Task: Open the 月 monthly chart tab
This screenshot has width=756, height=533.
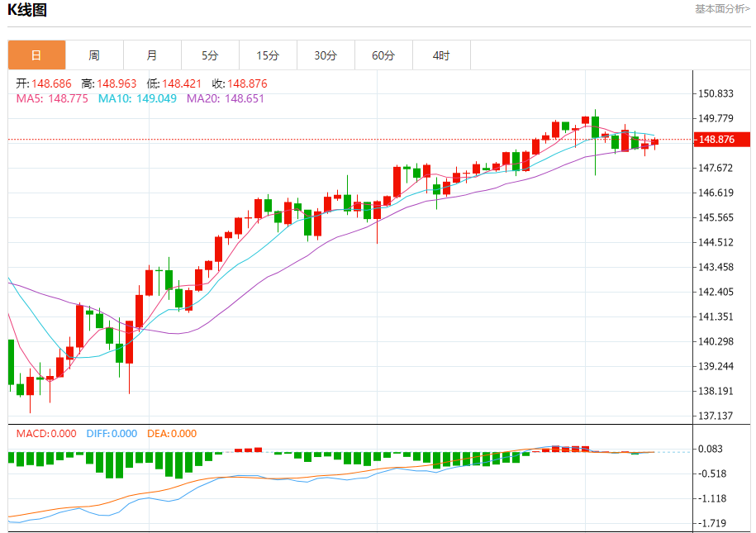Action: click(x=152, y=55)
